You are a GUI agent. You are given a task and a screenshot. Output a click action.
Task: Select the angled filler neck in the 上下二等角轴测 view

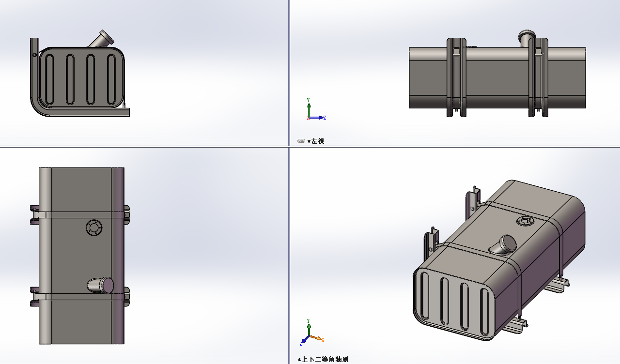point(503,244)
